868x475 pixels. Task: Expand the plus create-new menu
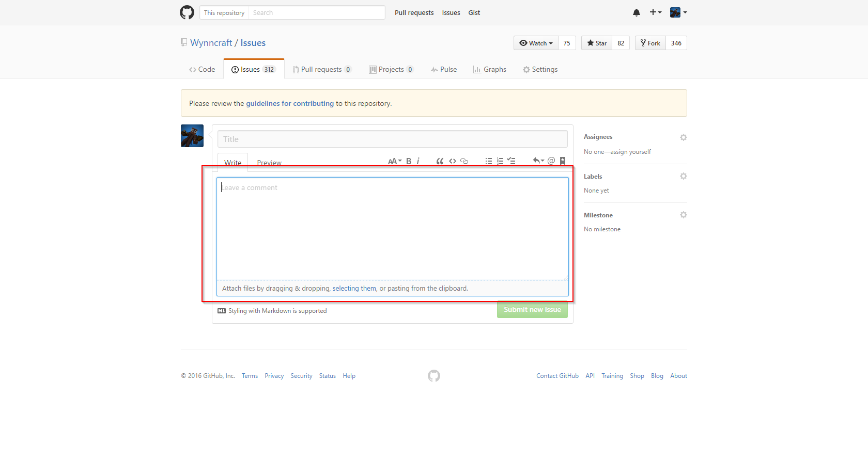656,12
